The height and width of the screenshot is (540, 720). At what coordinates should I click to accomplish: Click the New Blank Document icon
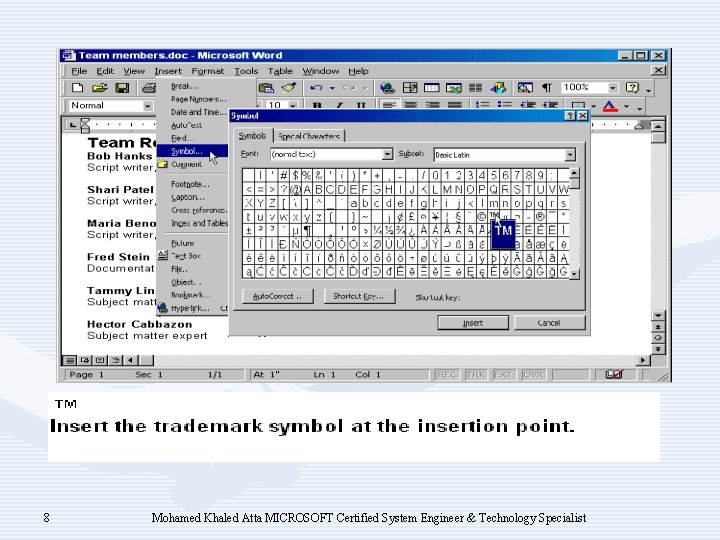click(78, 88)
